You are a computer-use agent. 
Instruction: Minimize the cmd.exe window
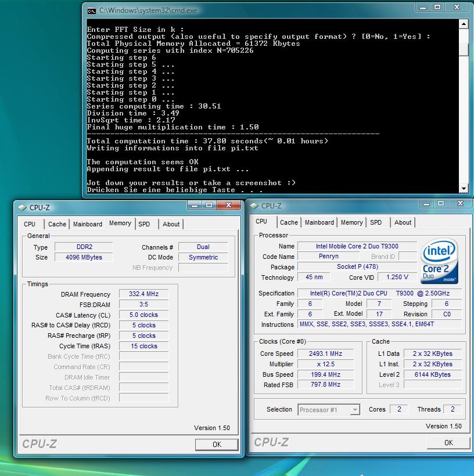click(423, 8)
